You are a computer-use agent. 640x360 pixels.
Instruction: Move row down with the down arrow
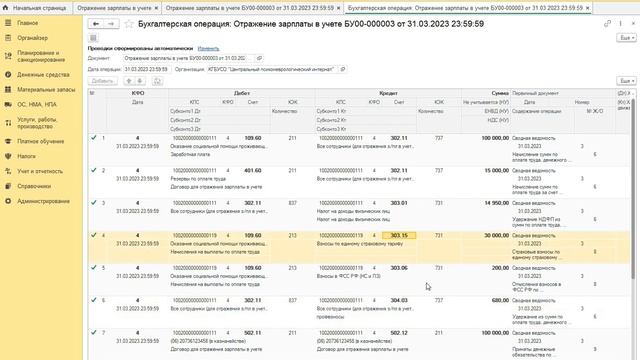pos(140,81)
